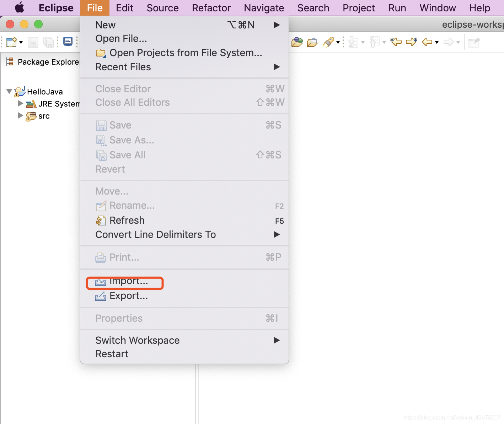Open the Back history dropdown arrow
Viewport: 504px width, 424px height.
click(x=437, y=43)
